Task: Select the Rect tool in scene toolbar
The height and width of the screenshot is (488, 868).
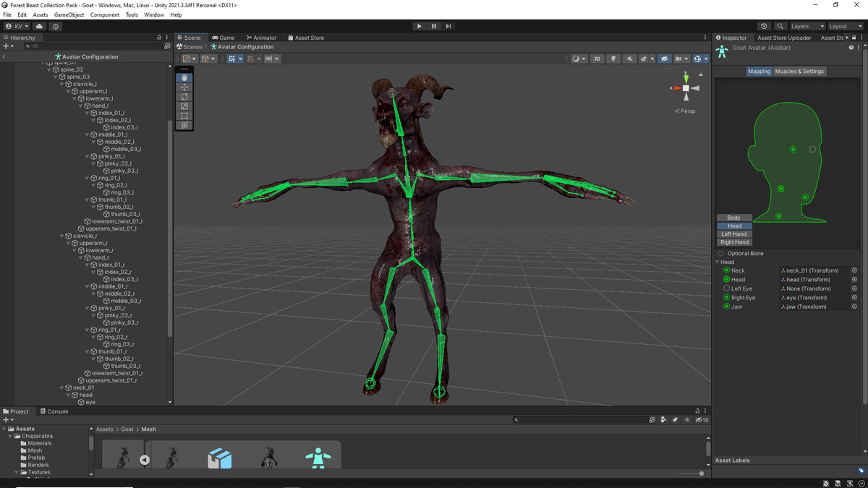Action: (184, 116)
